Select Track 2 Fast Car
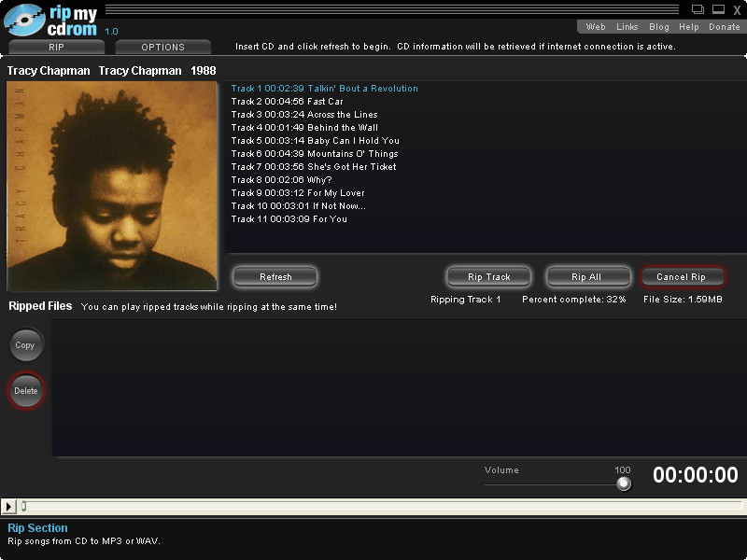 pos(287,102)
